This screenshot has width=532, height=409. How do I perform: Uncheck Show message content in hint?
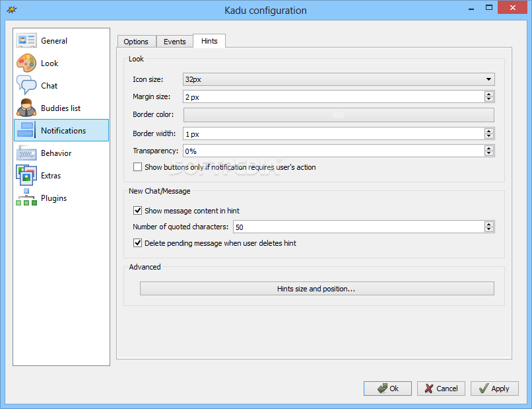(x=137, y=210)
